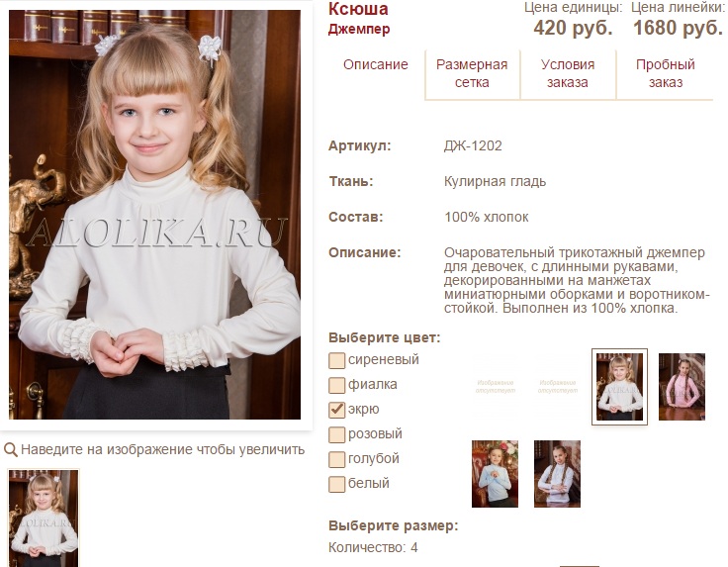Enable the голубой color checkbox
Screen dimensions: 728x567
point(336,459)
